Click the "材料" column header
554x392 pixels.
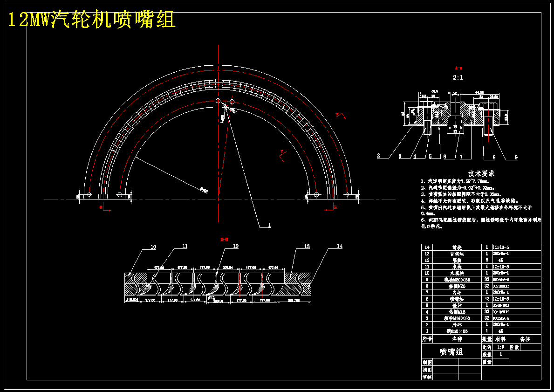tap(500, 339)
